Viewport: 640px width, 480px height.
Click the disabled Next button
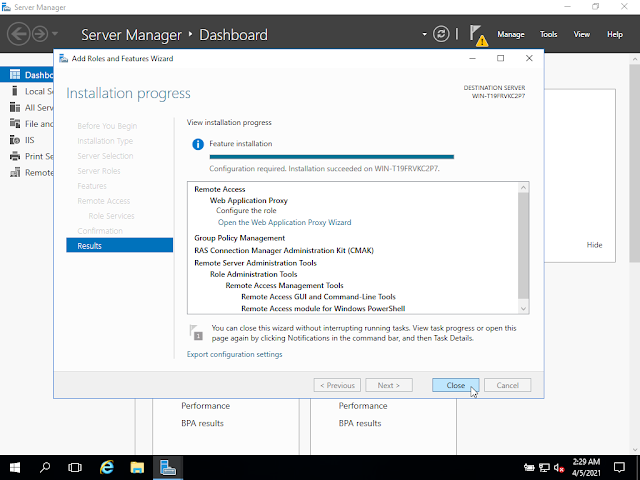pos(389,385)
